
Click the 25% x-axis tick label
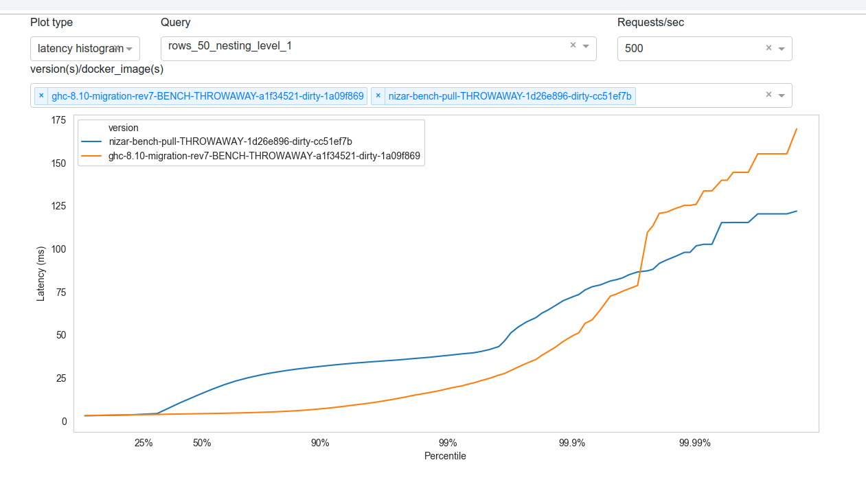click(144, 443)
